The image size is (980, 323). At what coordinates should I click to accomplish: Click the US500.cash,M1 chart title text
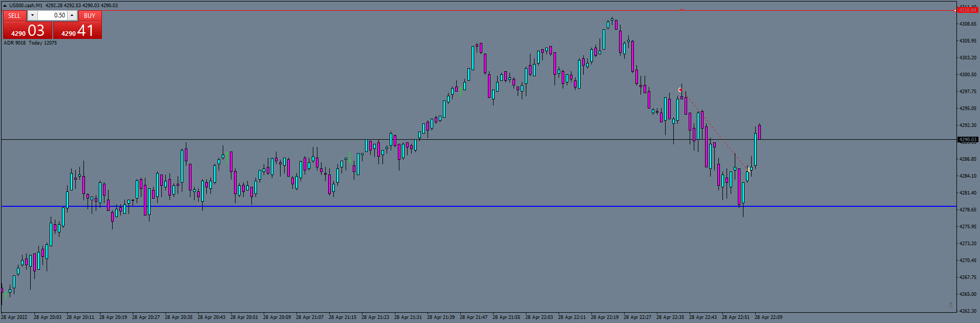26,6
